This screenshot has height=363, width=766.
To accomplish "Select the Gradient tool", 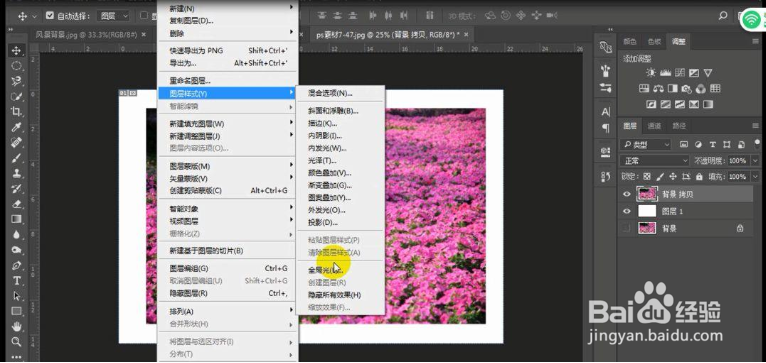I will pyautogui.click(x=17, y=219).
